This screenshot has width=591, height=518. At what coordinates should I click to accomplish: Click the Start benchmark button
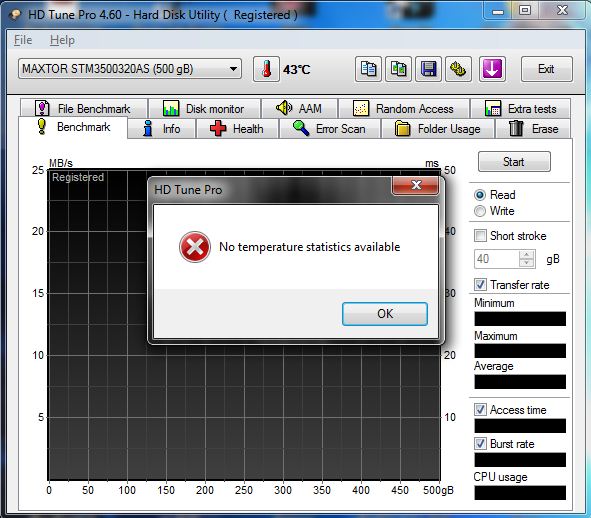point(514,162)
